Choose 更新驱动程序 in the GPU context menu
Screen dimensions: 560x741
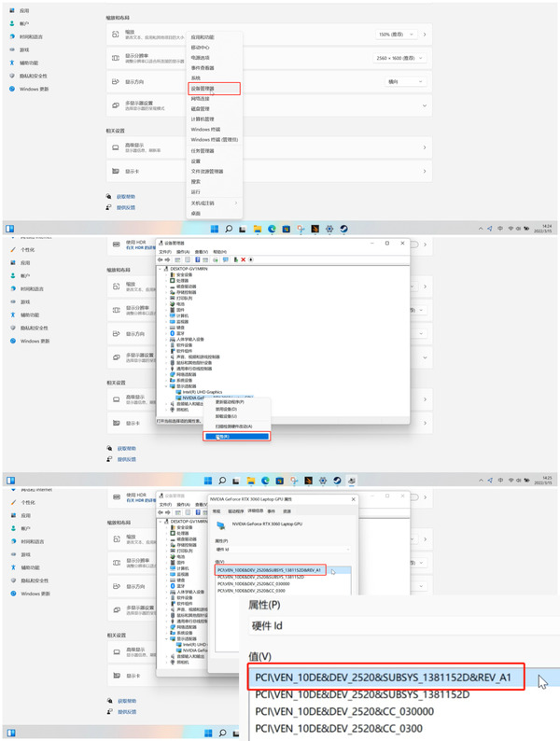(x=227, y=401)
